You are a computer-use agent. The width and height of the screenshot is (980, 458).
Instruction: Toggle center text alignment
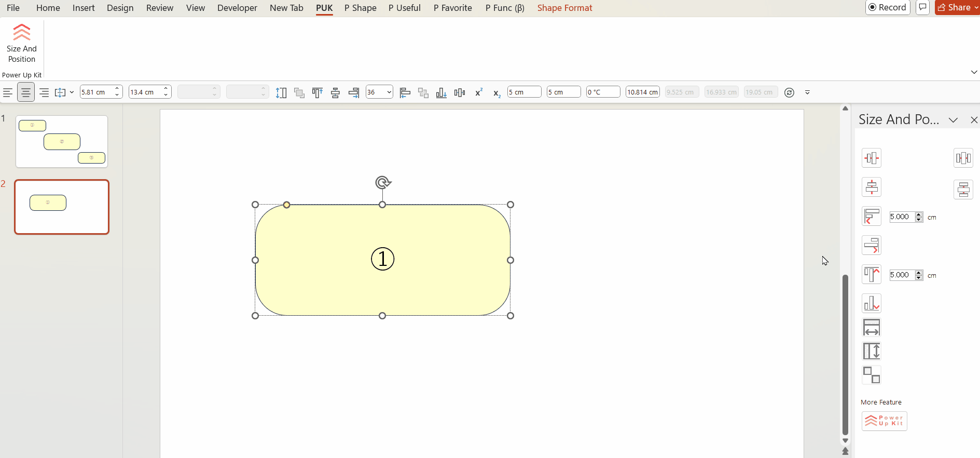point(25,92)
